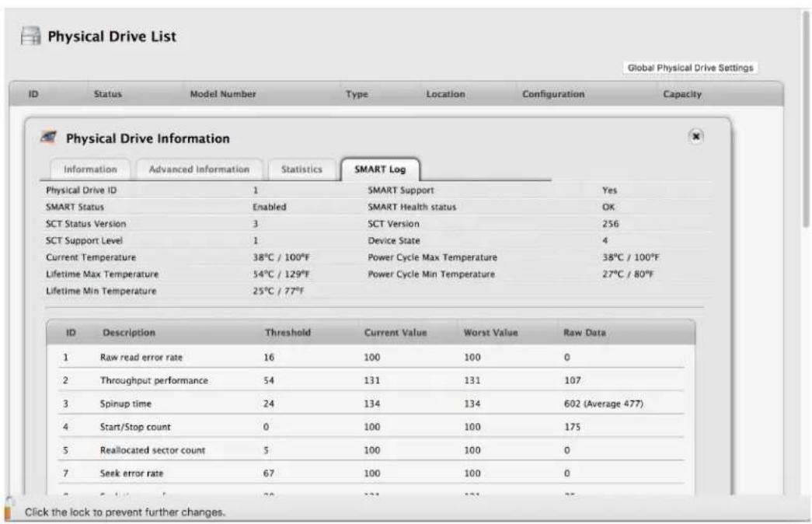
Task: Click the Current Value column header
Action: (396, 333)
